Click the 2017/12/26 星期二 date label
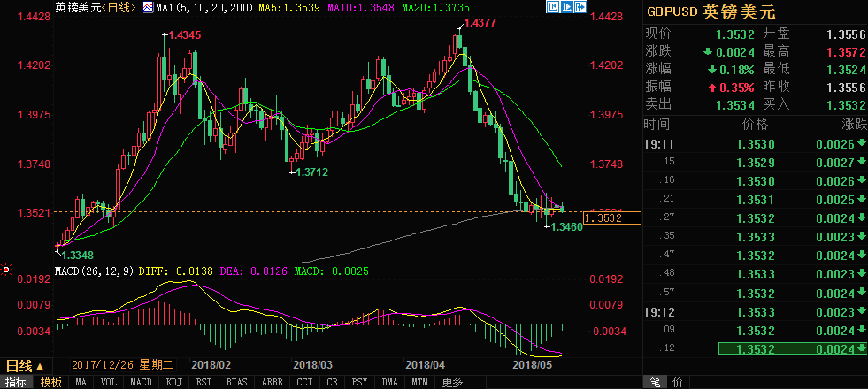 (x=123, y=366)
